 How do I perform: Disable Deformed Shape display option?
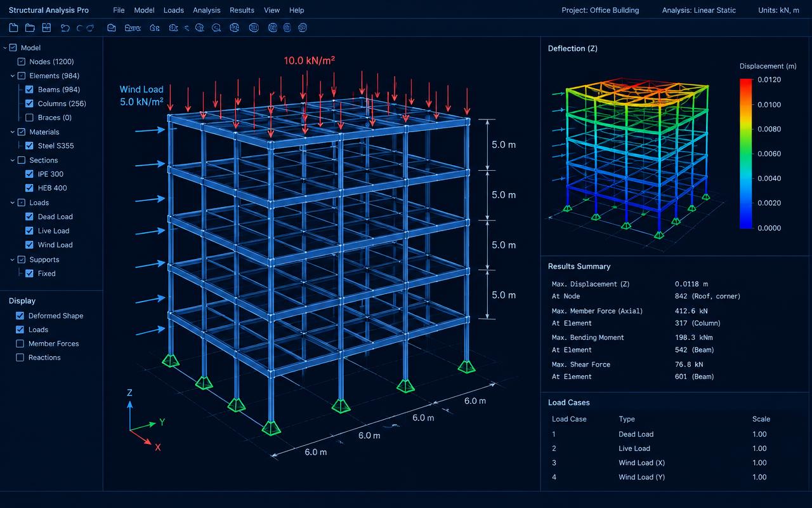coord(20,316)
